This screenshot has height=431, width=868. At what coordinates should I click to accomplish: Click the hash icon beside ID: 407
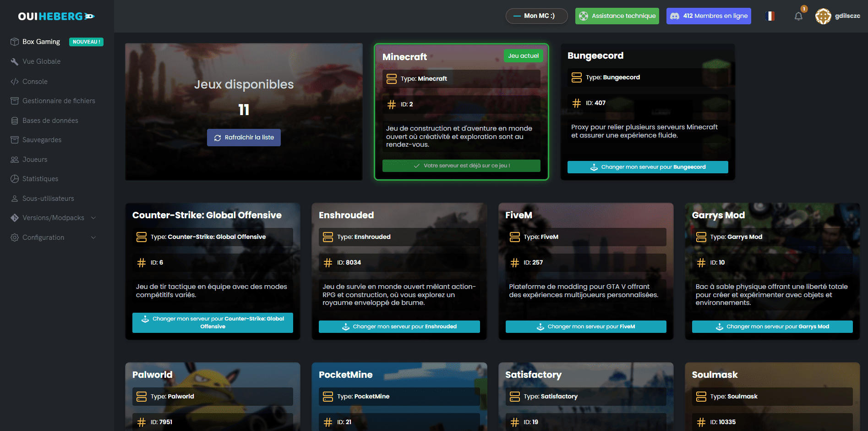577,103
